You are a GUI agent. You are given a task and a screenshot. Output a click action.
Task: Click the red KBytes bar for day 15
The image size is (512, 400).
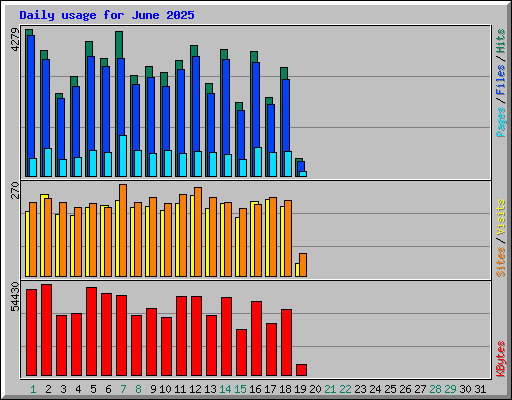coord(241,353)
